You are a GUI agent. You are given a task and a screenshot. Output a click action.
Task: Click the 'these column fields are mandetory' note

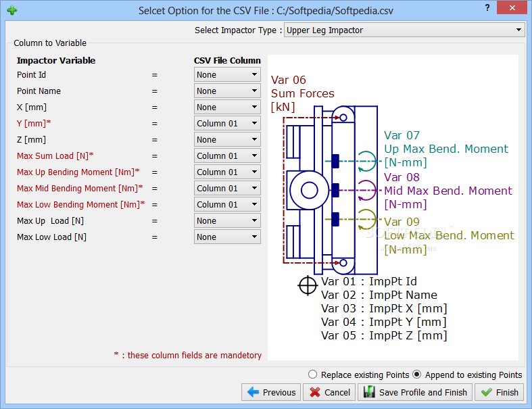pyautogui.click(x=195, y=355)
